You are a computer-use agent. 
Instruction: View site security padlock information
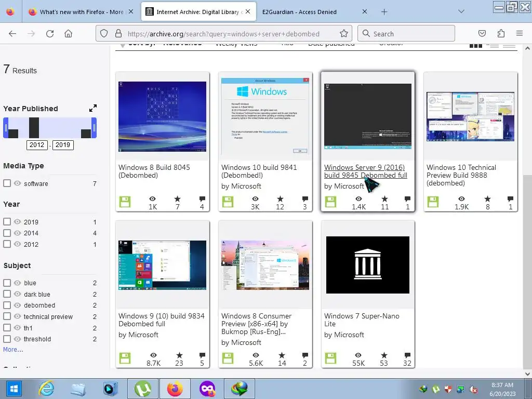point(118,34)
